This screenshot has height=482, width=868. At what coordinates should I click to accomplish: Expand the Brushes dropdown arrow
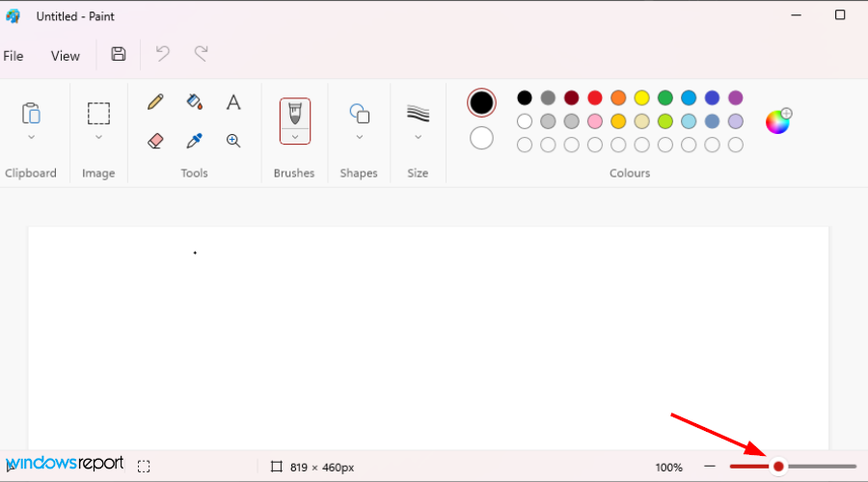point(295,137)
